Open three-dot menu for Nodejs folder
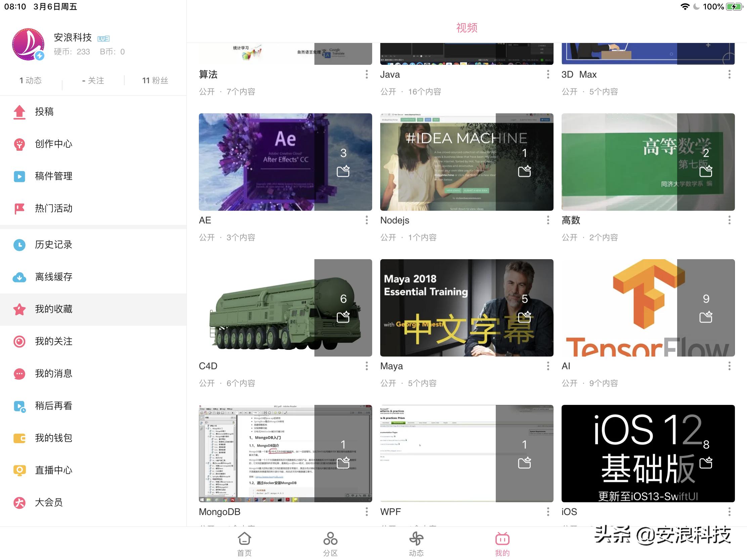The image size is (747, 560). point(548,221)
